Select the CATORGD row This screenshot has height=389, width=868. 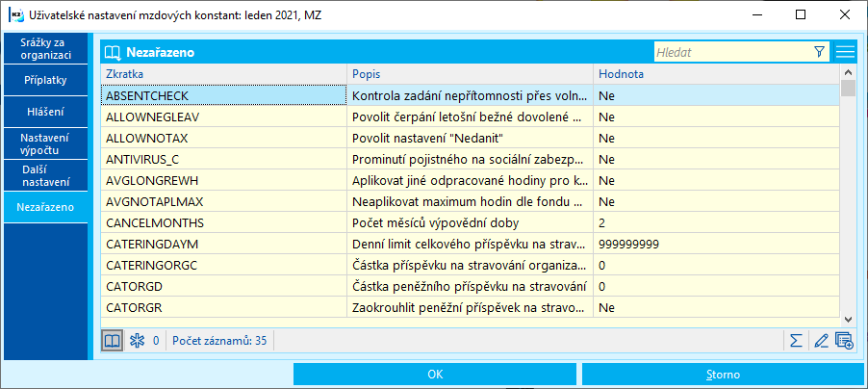point(470,287)
